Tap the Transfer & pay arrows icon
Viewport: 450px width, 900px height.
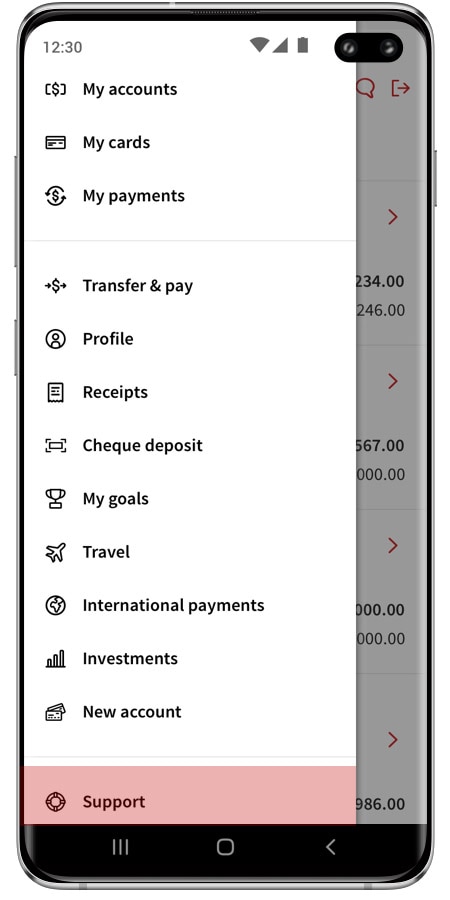56,285
